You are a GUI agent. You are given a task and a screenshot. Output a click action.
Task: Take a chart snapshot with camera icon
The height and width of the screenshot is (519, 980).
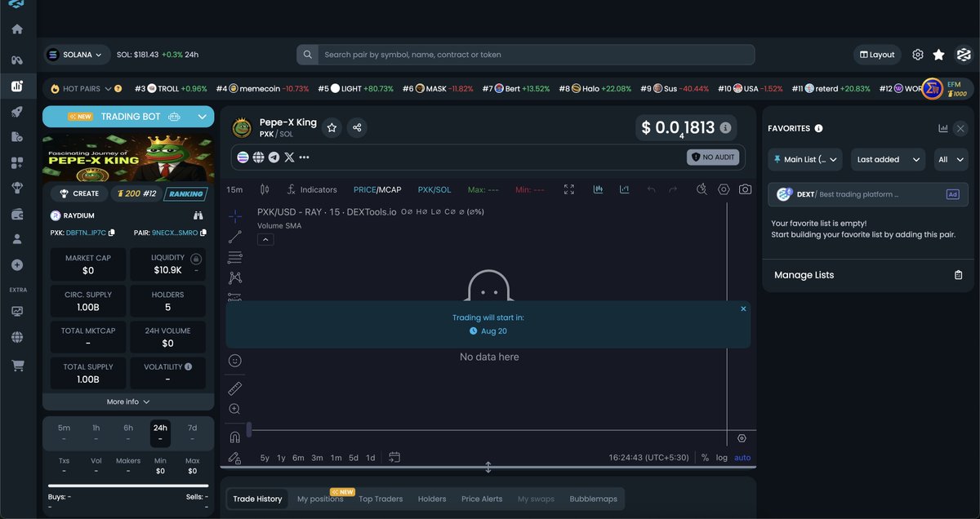click(745, 189)
